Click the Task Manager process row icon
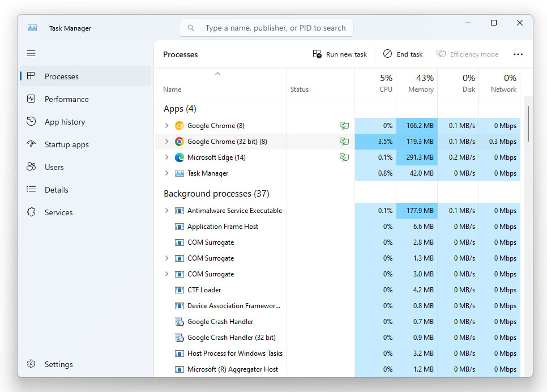 coord(180,173)
